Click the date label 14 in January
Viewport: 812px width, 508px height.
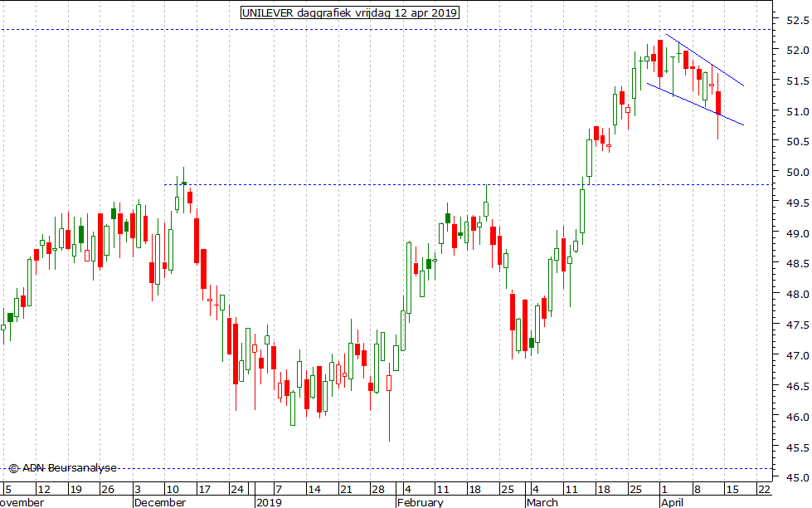click(314, 490)
